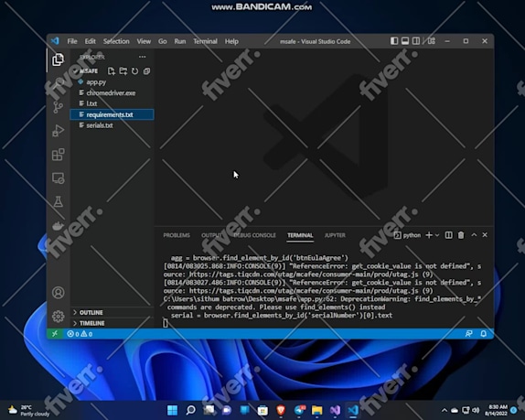This screenshot has width=525, height=420.
Task: Open weather widget showing Partly cloudy
Action: (28, 411)
